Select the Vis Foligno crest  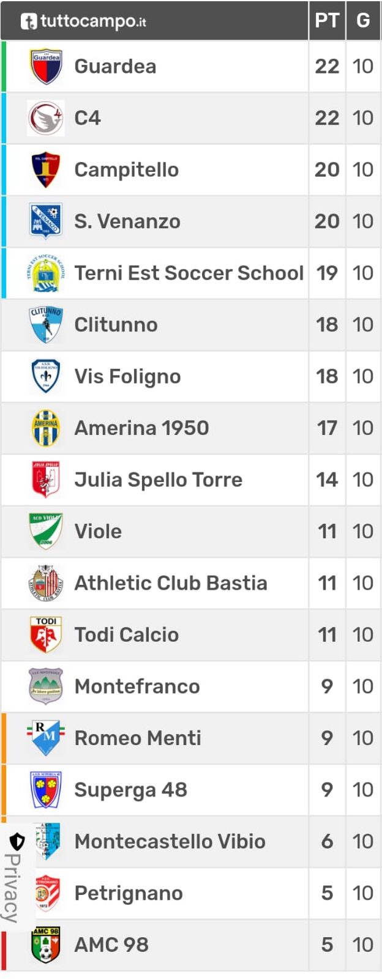click(46, 376)
